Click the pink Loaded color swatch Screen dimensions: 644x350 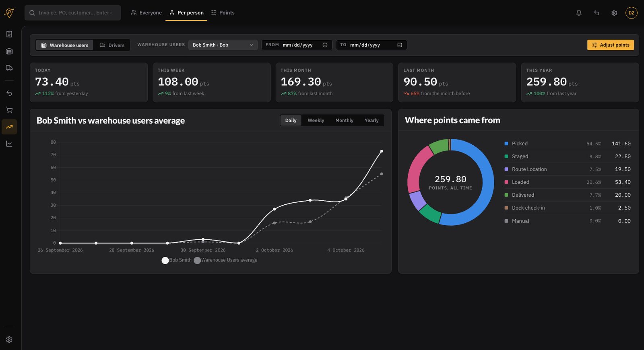[506, 182]
